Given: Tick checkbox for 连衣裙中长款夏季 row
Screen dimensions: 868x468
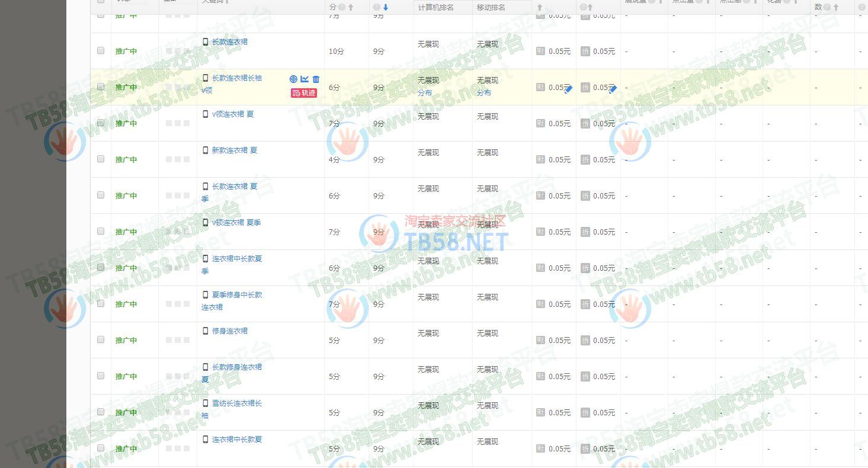Looking at the screenshot, I should point(101,267).
